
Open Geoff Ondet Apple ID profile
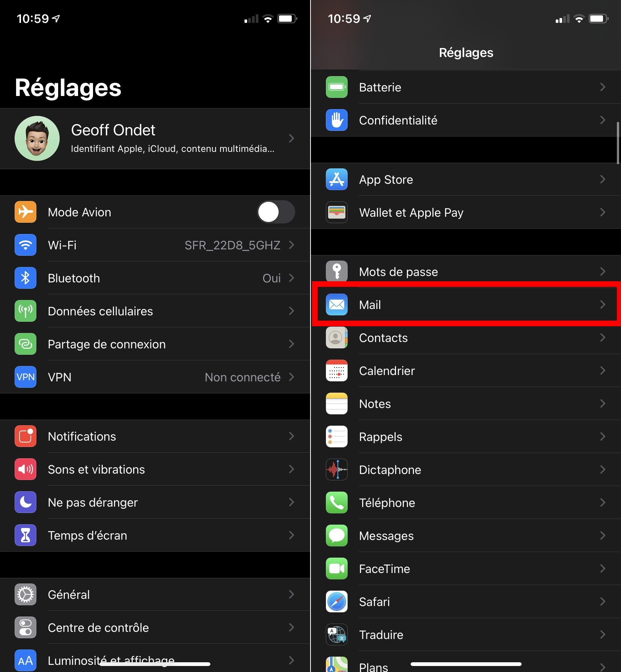click(155, 138)
